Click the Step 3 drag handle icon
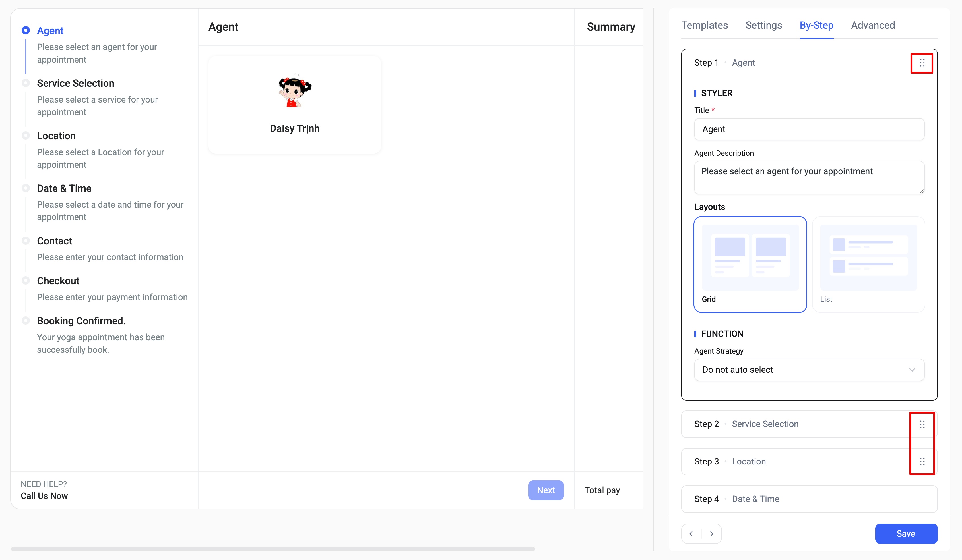The height and width of the screenshot is (560, 962). point(922,462)
